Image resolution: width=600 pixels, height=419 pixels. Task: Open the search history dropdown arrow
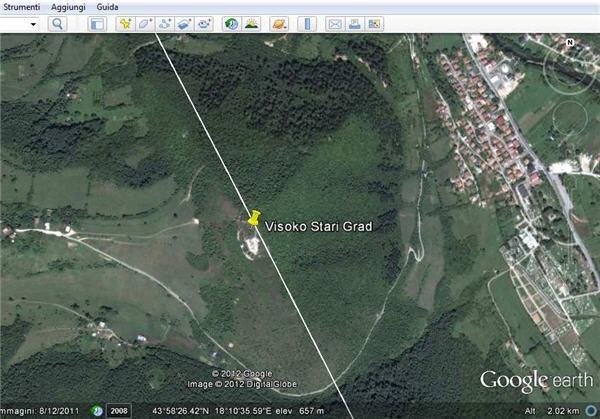(x=33, y=24)
